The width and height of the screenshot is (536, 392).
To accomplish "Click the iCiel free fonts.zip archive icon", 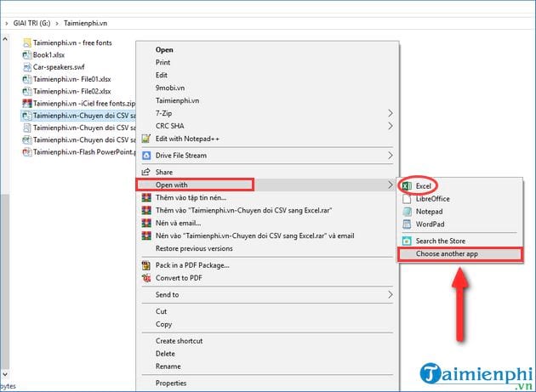I will (x=27, y=103).
